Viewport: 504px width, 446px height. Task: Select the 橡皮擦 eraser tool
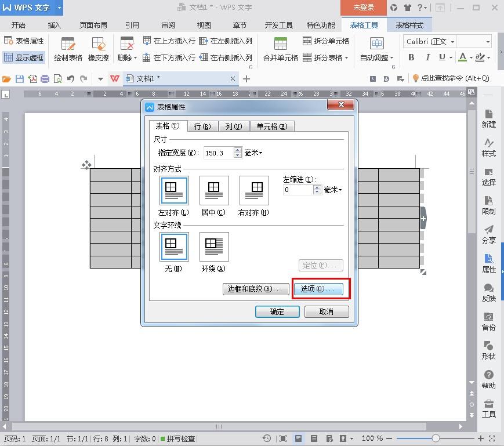tap(98, 44)
